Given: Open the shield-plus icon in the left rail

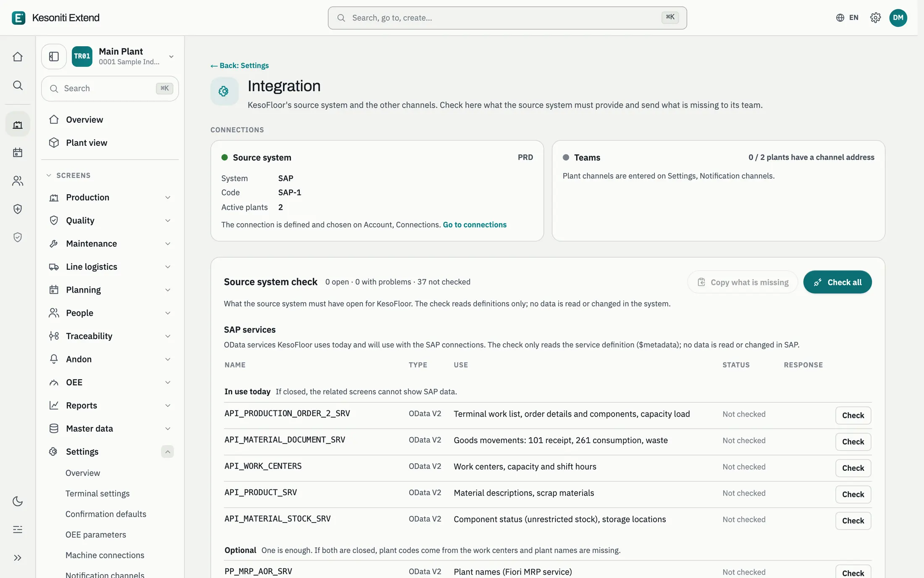Looking at the screenshot, I should tap(18, 209).
